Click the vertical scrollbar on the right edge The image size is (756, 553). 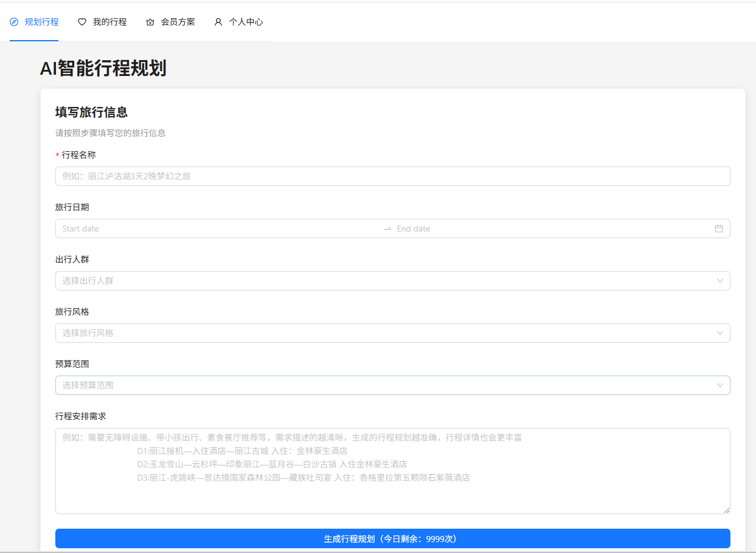(752, 182)
